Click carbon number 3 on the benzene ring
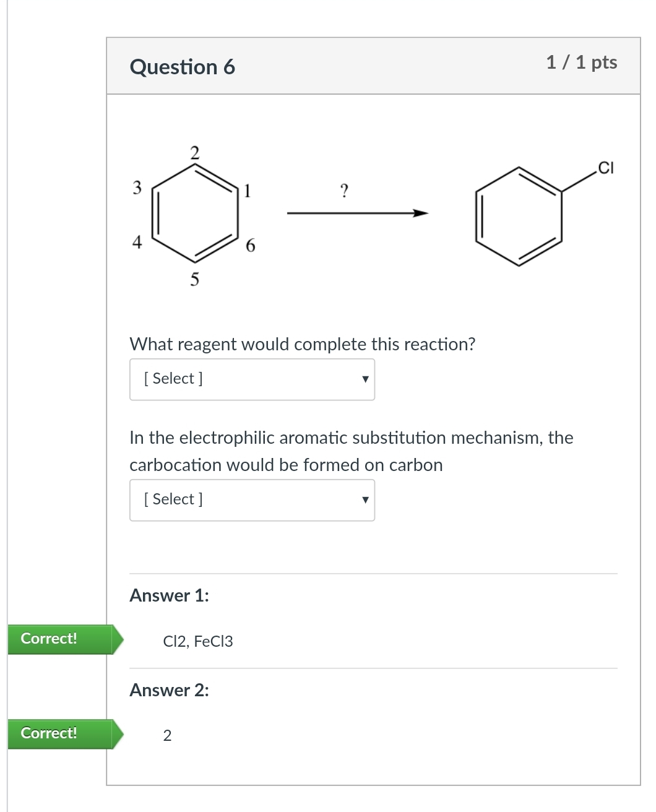The height and width of the screenshot is (812, 656). [137, 187]
